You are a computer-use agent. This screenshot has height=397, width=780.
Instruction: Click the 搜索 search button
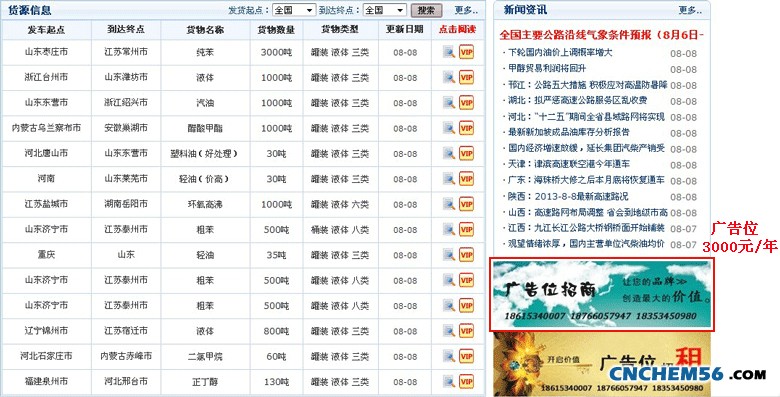point(426,10)
